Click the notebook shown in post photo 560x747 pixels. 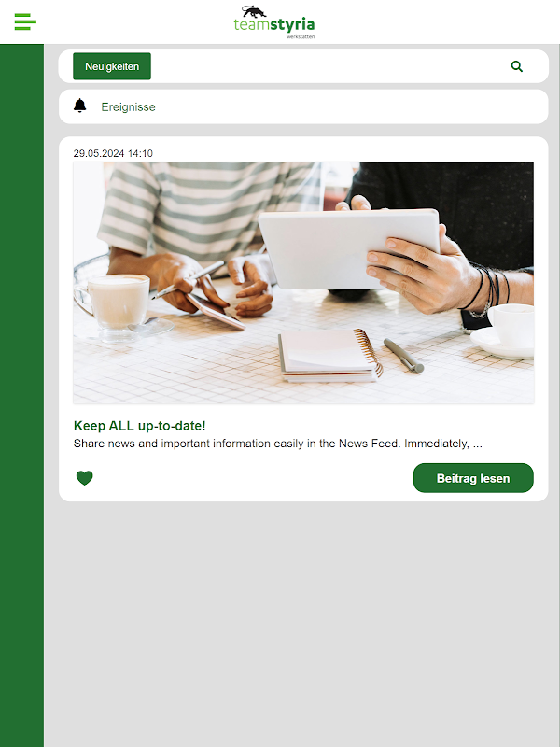pyautogui.click(x=330, y=355)
